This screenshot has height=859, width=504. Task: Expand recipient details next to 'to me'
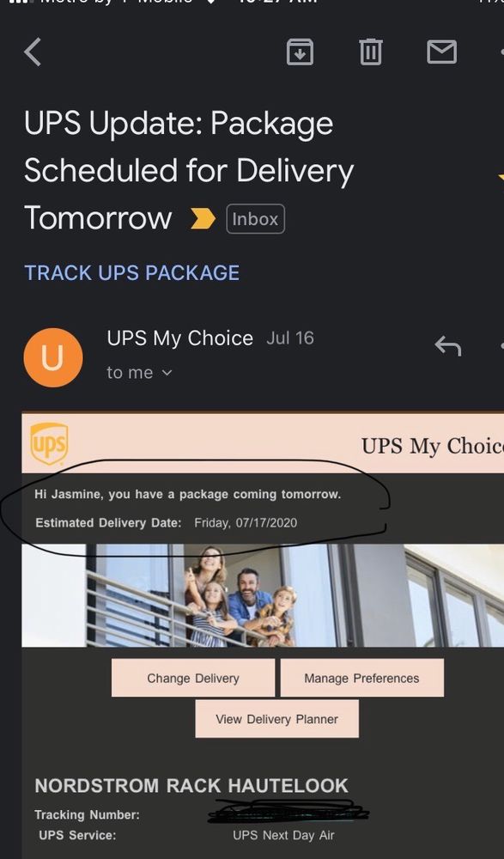[167, 373]
